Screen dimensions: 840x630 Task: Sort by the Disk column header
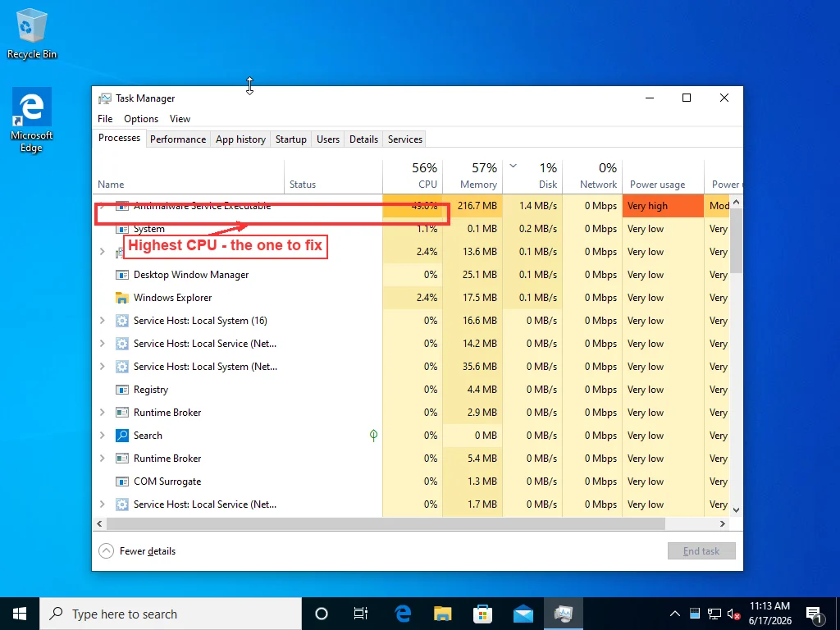point(532,176)
